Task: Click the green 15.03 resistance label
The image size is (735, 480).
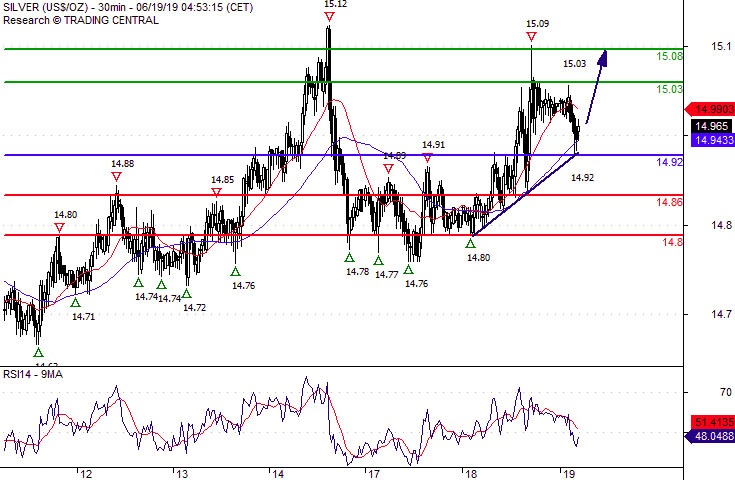Action: [669, 89]
